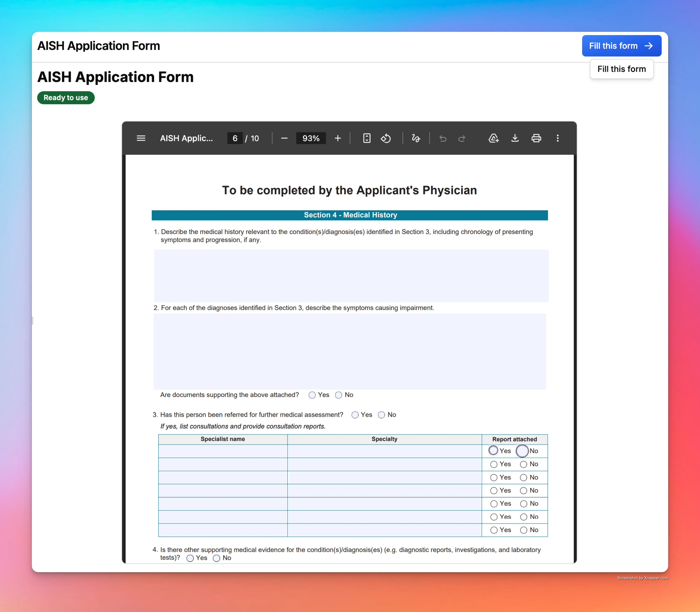700x612 pixels.
Task: Click the first Specialist name field
Action: point(223,451)
